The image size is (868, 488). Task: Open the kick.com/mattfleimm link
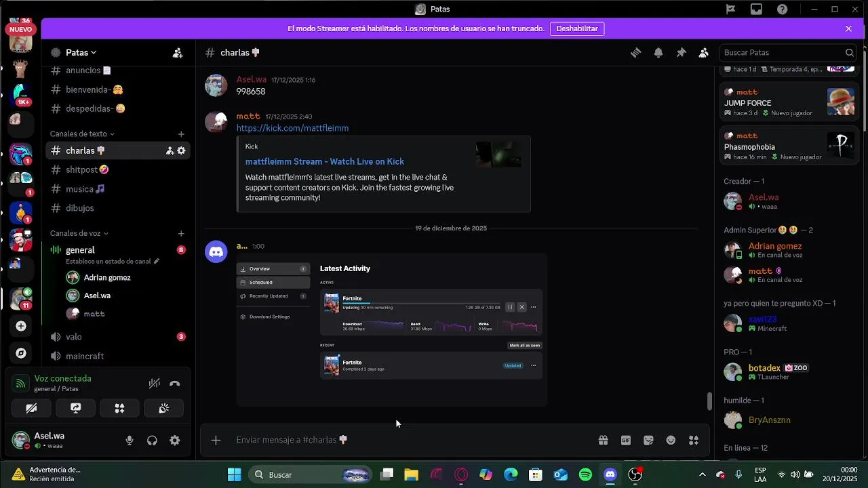[x=292, y=128]
